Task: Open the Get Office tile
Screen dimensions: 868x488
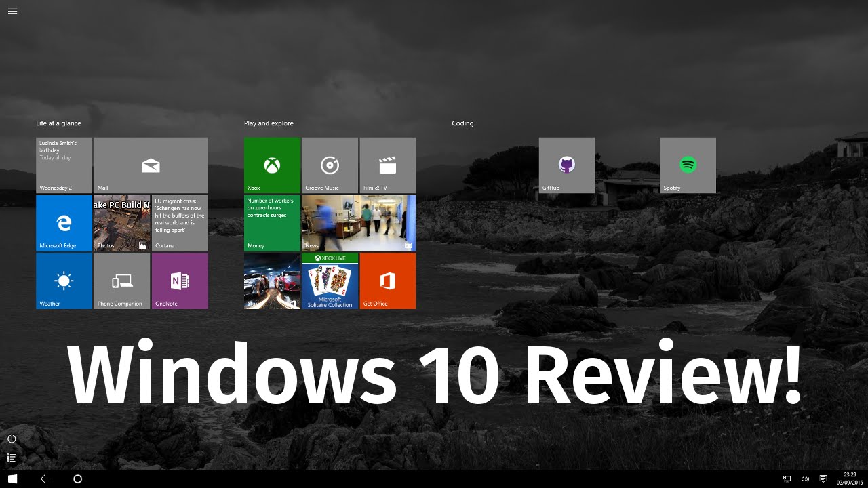Action: (388, 281)
